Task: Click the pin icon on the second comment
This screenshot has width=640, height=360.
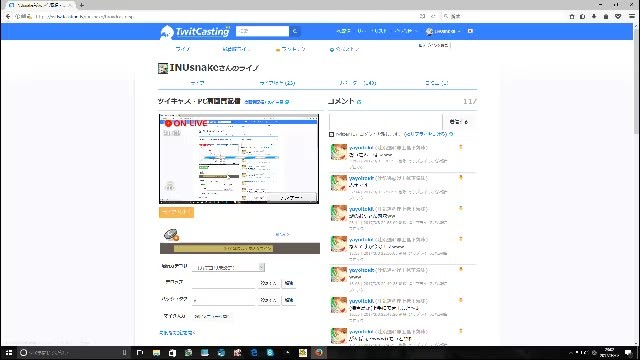Action: 461,178
